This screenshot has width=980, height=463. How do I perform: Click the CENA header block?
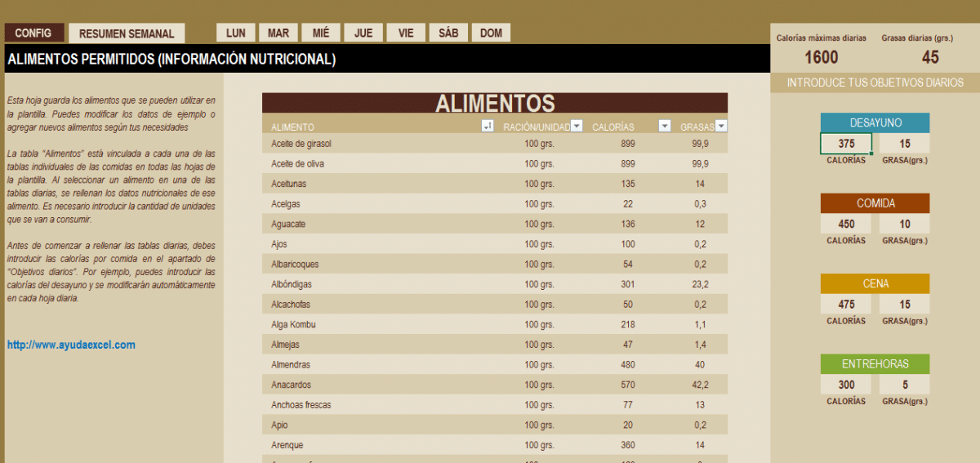pyautogui.click(x=875, y=283)
